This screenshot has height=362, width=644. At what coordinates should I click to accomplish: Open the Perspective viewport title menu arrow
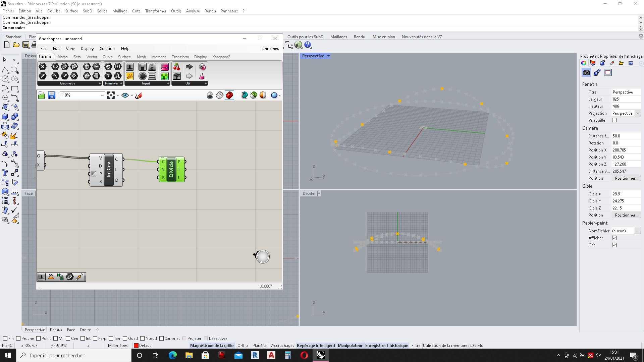[328, 56]
